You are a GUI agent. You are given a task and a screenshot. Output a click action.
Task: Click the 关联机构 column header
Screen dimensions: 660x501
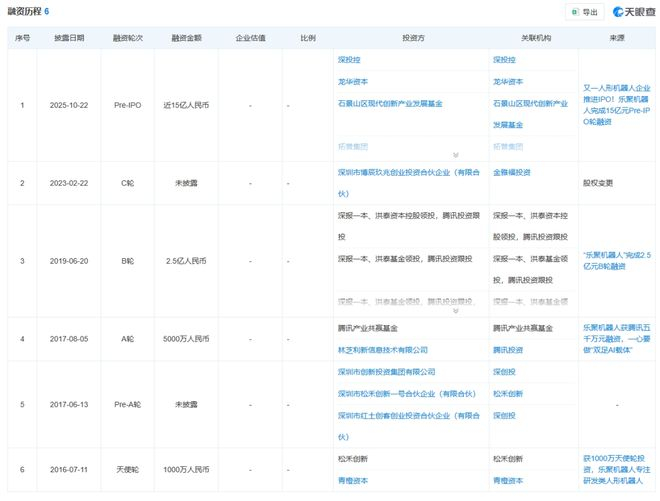(536, 38)
